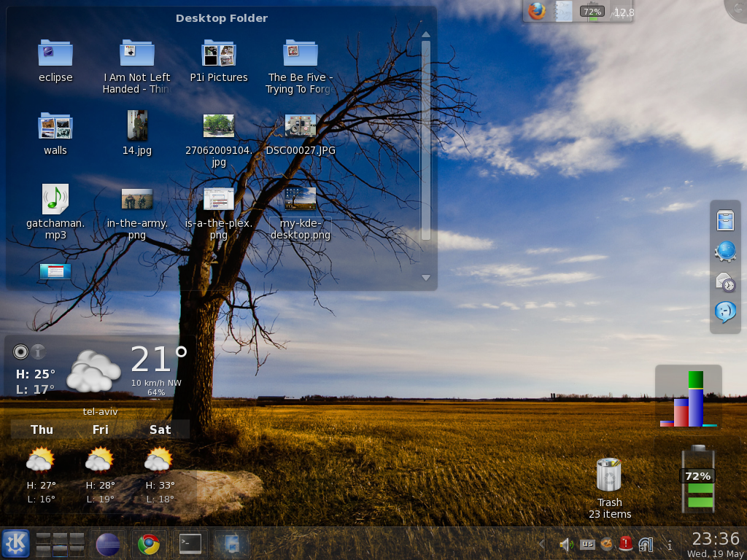Viewport: 747px width, 560px height.
Task: Click the weather widget's info button
Action: click(38, 352)
